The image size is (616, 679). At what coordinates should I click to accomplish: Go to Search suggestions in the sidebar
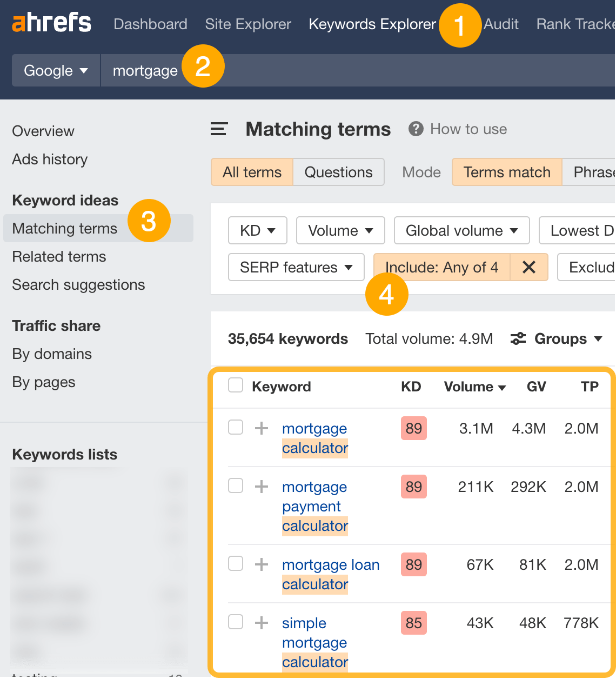click(78, 285)
